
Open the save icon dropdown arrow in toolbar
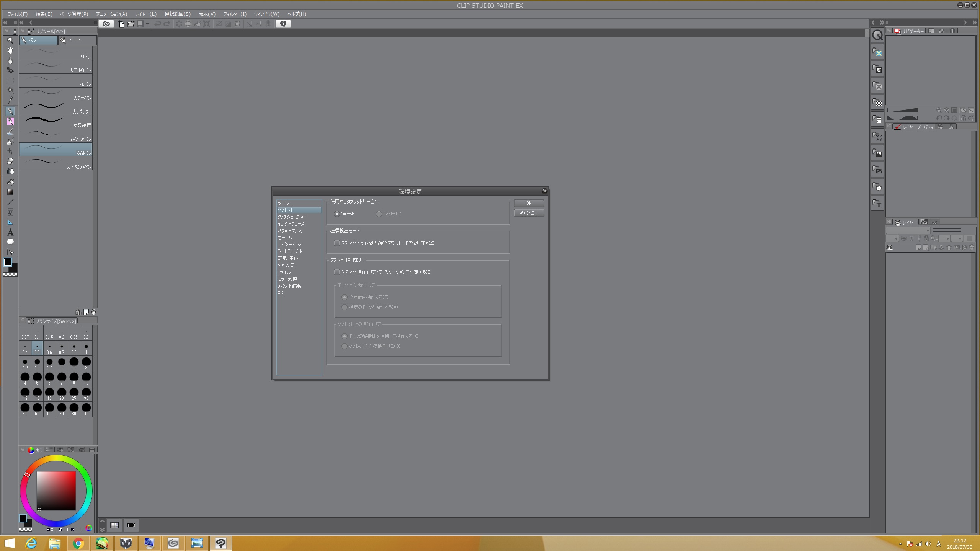[x=147, y=24]
